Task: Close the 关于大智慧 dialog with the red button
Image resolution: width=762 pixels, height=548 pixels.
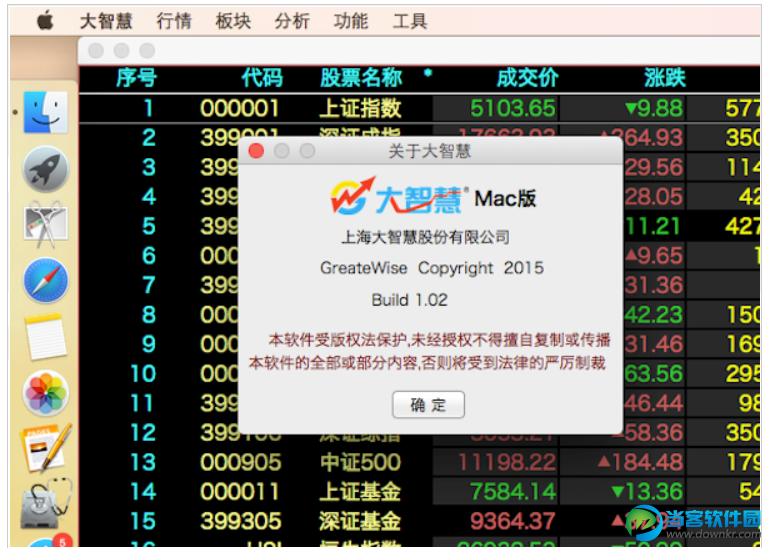Action: pos(256,151)
